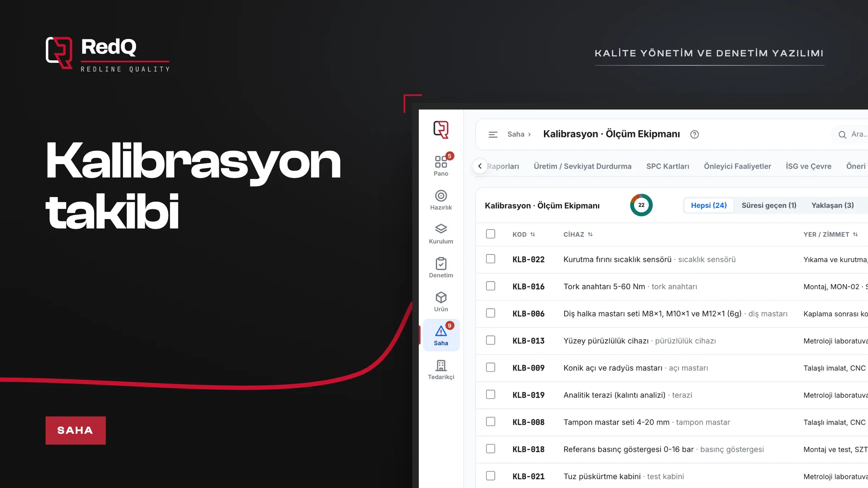Open the Tedarikçi sidebar section
This screenshot has height=488, width=868.
441,369
